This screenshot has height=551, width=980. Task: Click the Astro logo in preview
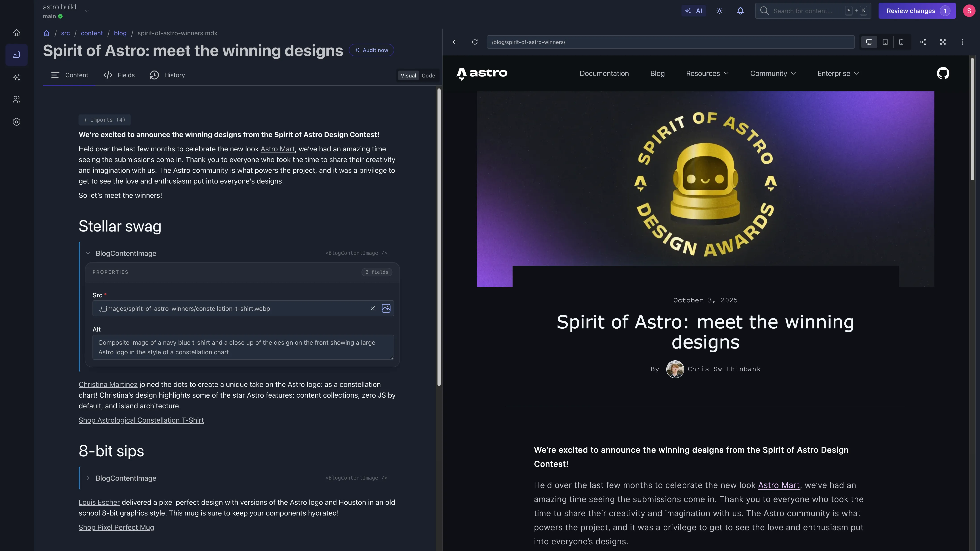[x=482, y=73]
